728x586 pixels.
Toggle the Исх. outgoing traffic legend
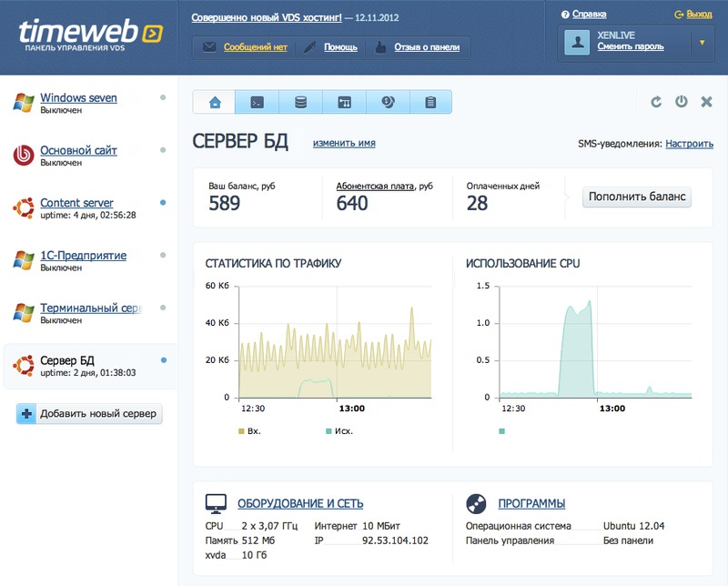point(339,431)
